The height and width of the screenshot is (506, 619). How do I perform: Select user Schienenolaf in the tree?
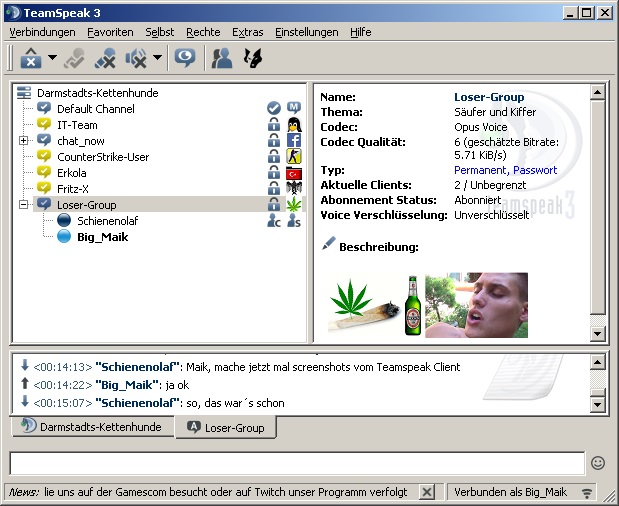pos(107,221)
